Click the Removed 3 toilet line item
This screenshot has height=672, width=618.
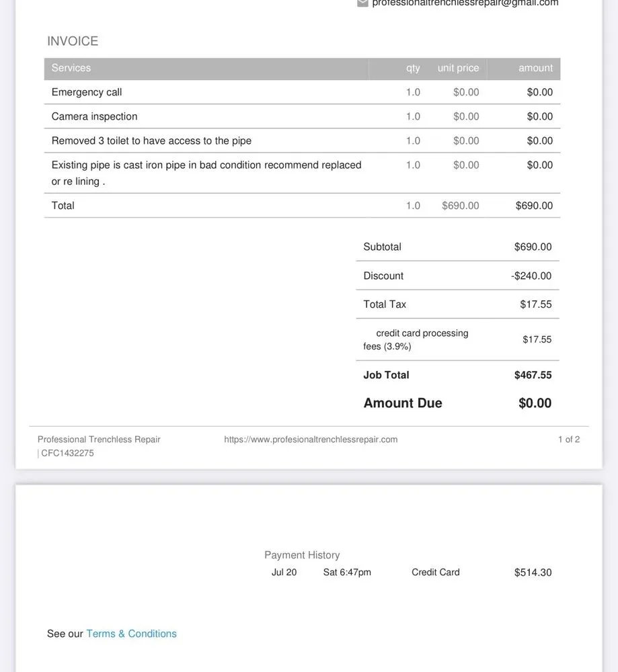pyautogui.click(x=151, y=140)
